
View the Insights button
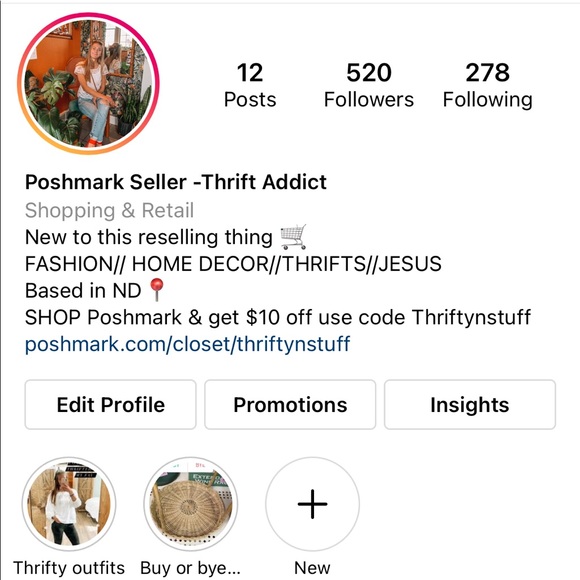(470, 404)
